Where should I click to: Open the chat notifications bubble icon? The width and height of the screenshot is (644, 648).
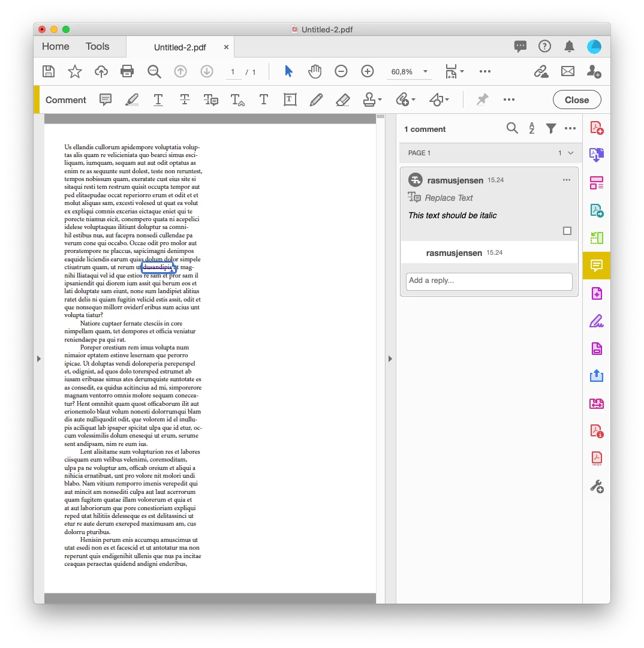click(520, 46)
